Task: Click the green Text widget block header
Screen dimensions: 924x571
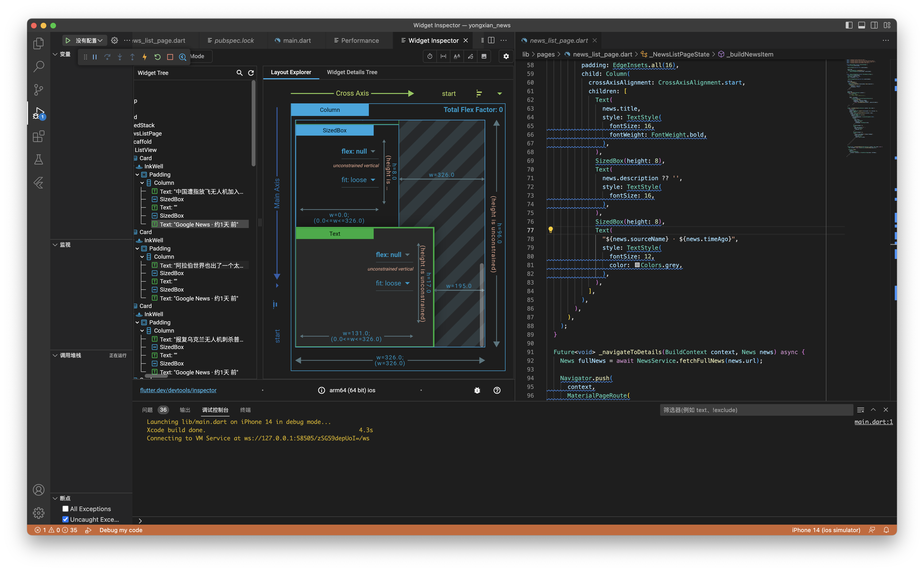Action: click(335, 234)
